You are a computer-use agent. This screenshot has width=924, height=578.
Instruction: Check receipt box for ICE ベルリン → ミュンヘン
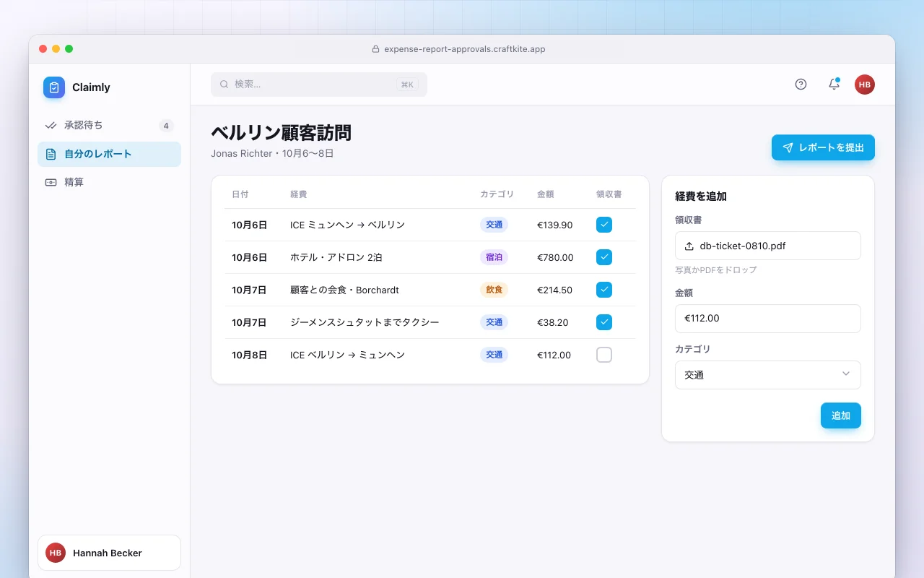click(x=604, y=355)
